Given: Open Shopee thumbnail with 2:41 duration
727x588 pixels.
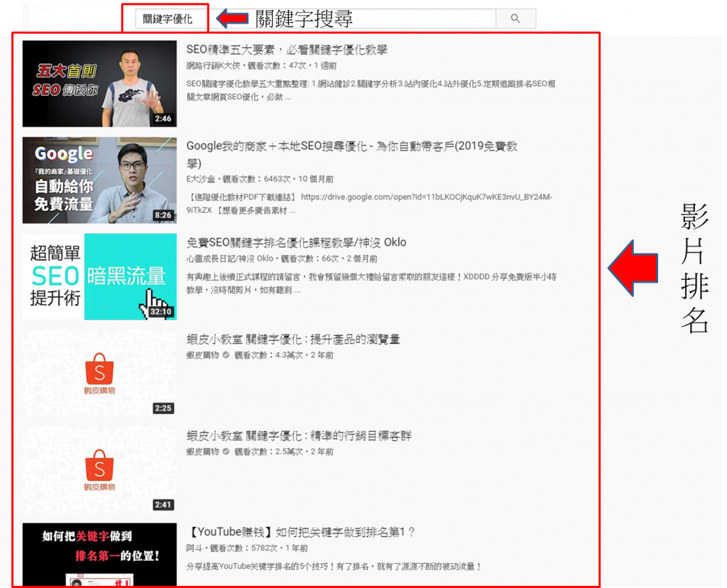Looking at the screenshot, I should click(x=99, y=469).
